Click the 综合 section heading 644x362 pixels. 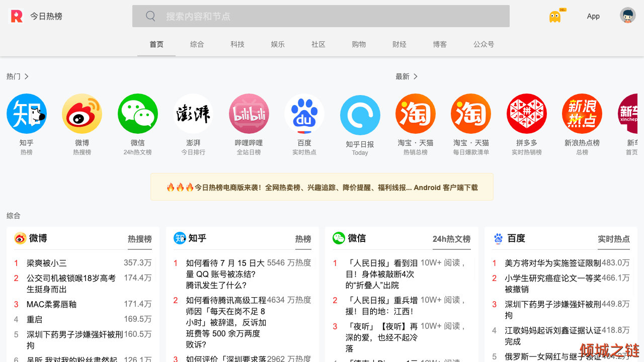point(14,216)
